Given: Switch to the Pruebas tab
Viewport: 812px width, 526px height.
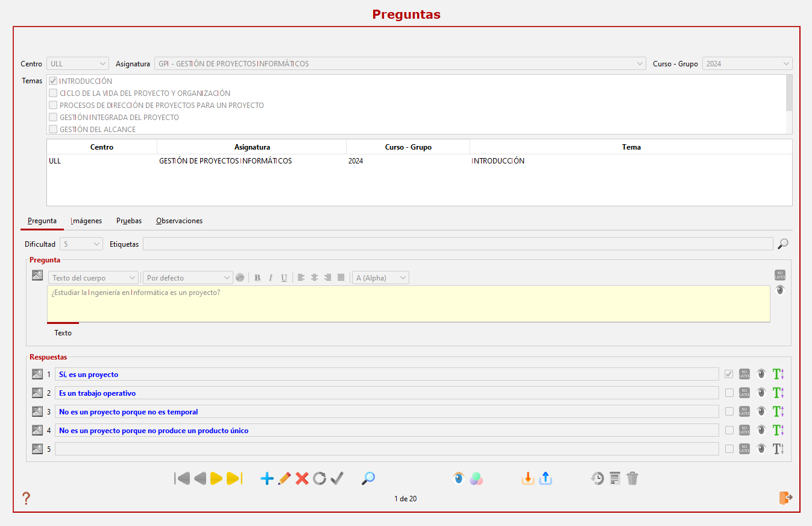Looking at the screenshot, I should point(129,221).
